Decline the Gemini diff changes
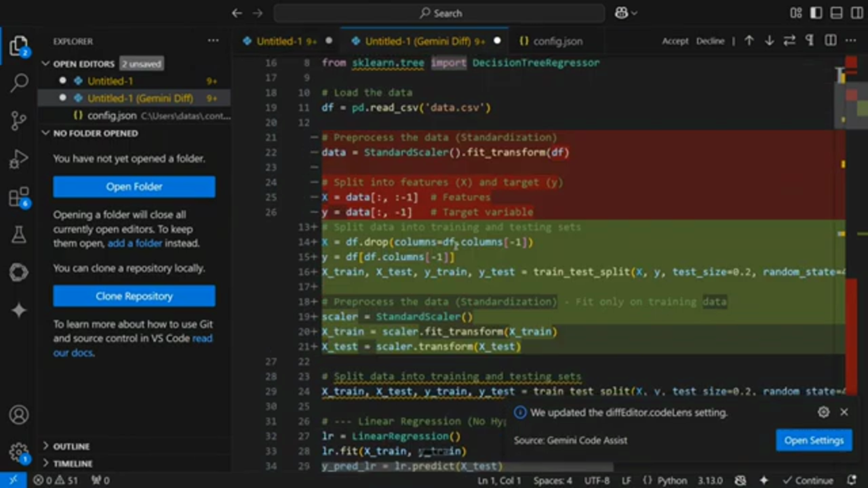 coord(710,41)
